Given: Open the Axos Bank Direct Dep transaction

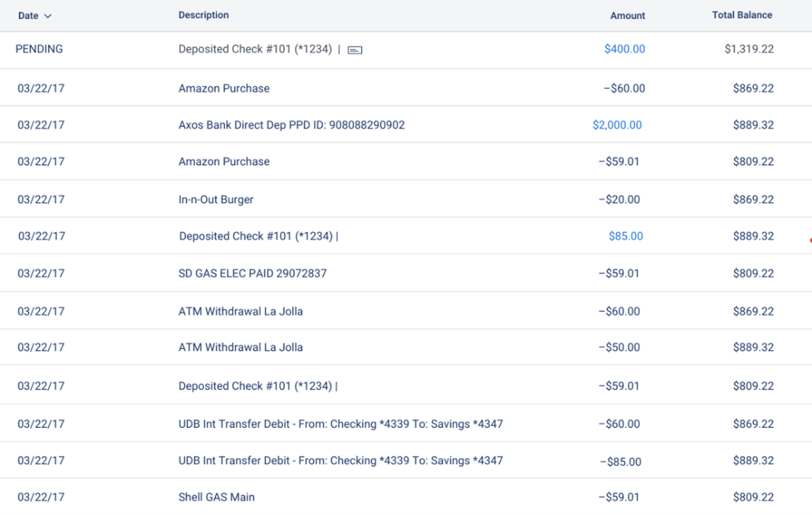Looking at the screenshot, I should click(x=406, y=125).
